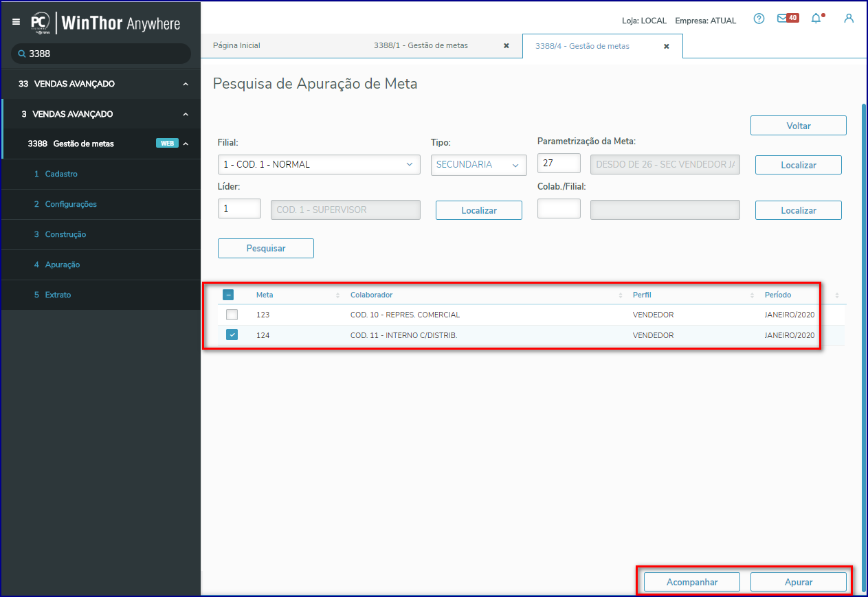
Task: Close the 3388/4 Gestão de metas tab
Action: tap(666, 46)
